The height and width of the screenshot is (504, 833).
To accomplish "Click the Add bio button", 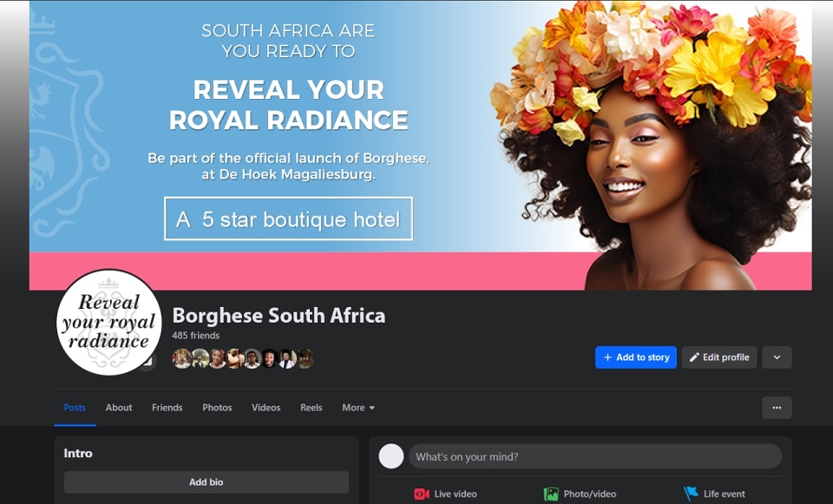I will [207, 482].
